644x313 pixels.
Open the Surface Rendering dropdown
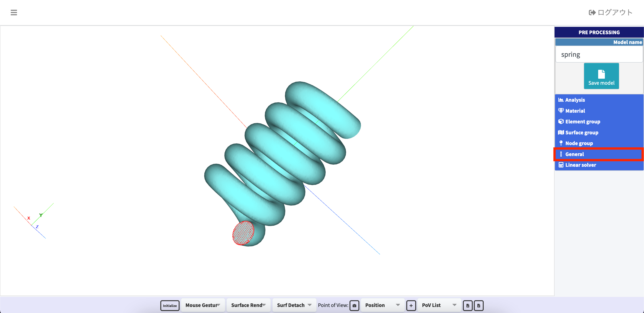[248, 305]
